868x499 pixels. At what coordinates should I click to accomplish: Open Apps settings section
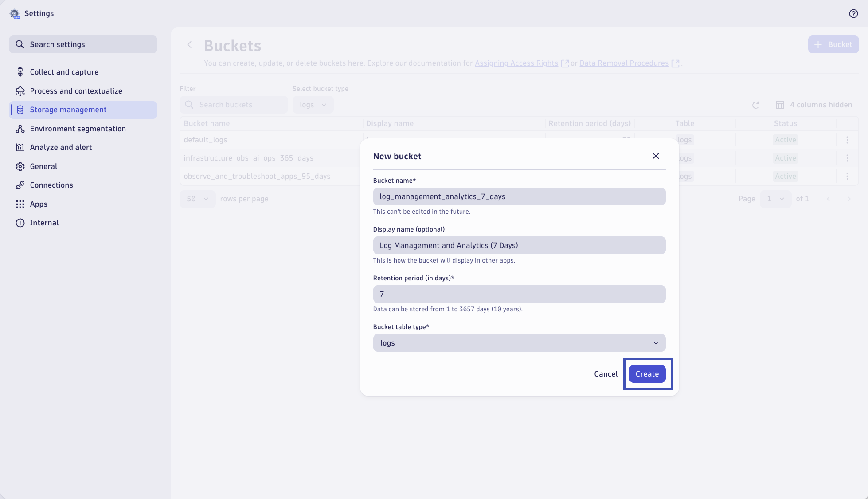coord(83,204)
